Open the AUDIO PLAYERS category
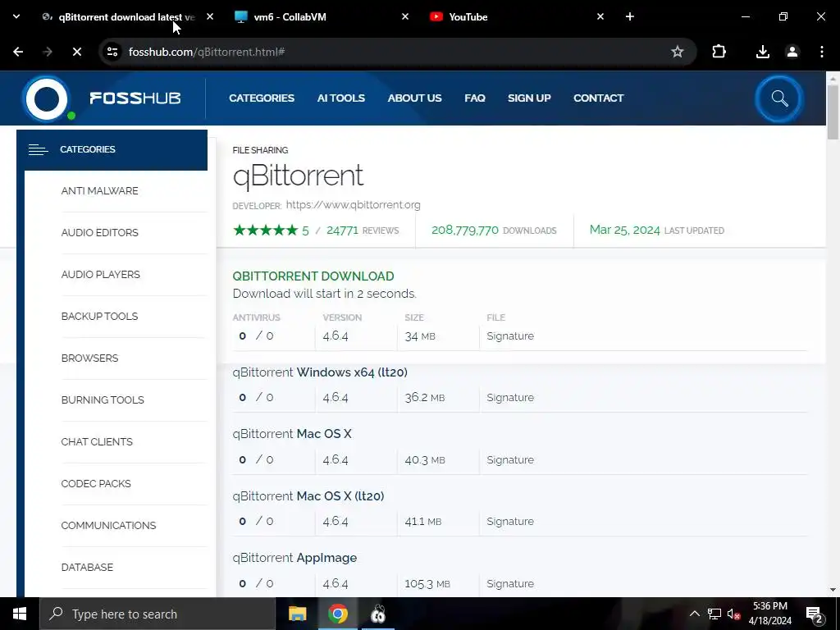 coord(101,274)
